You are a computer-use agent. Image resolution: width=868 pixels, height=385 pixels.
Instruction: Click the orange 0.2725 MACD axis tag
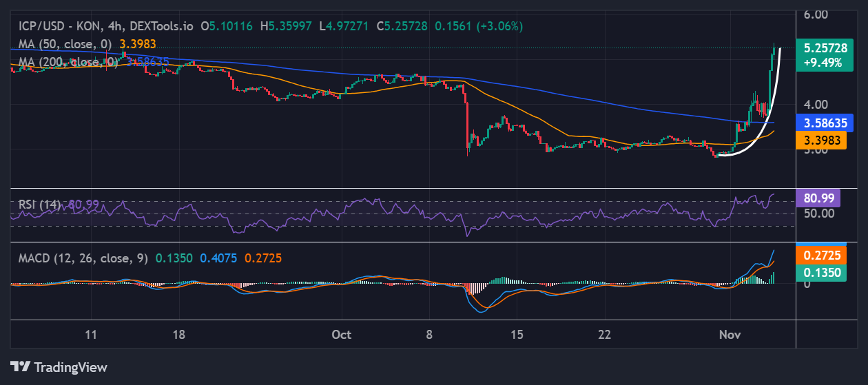[x=820, y=255]
